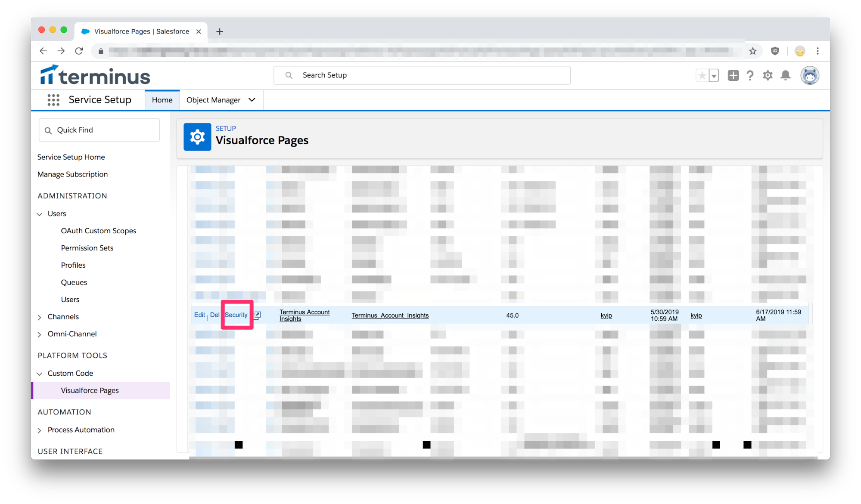Click the Service Setup app name

(x=100, y=100)
